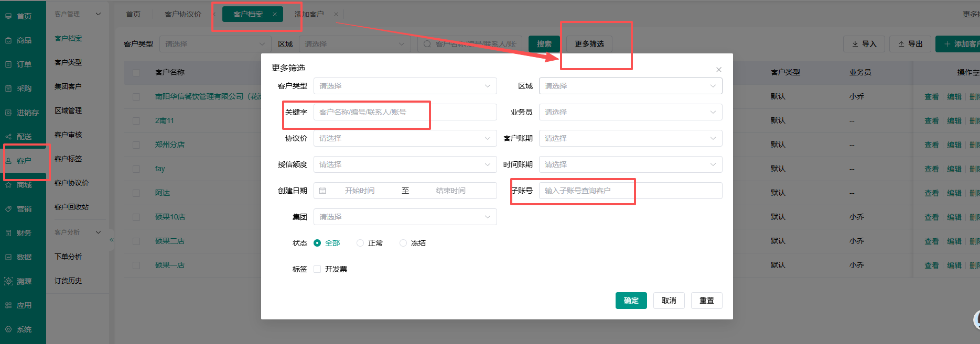Reset the filters with 重置
This screenshot has height=344, width=980.
click(707, 301)
